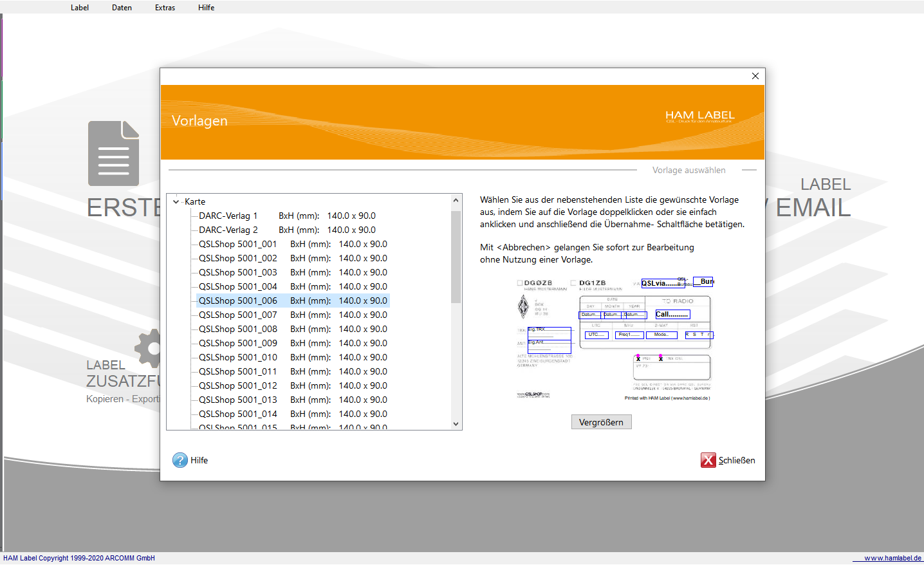Select template QSLShop 5001_014
The height and width of the screenshot is (565, 924).
pos(293,414)
